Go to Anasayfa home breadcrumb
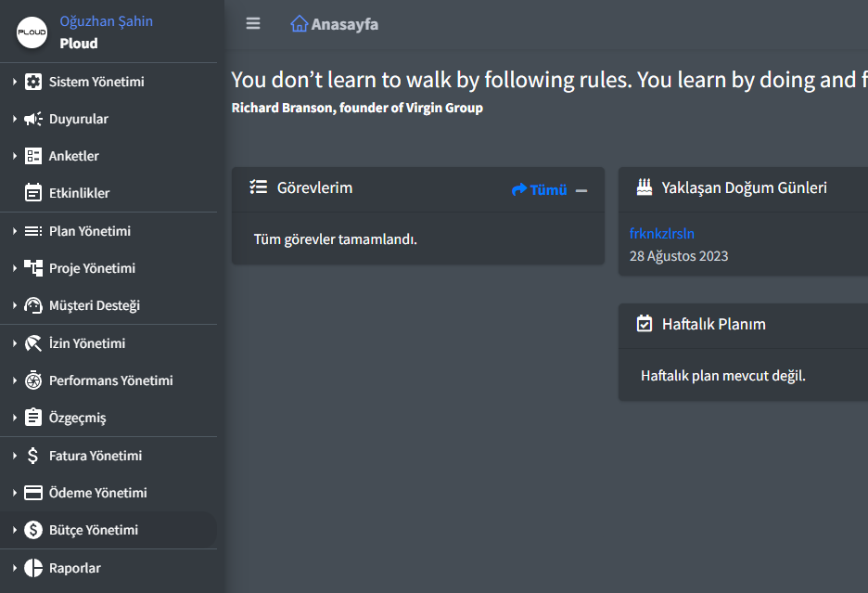The width and height of the screenshot is (868, 593). (x=335, y=24)
